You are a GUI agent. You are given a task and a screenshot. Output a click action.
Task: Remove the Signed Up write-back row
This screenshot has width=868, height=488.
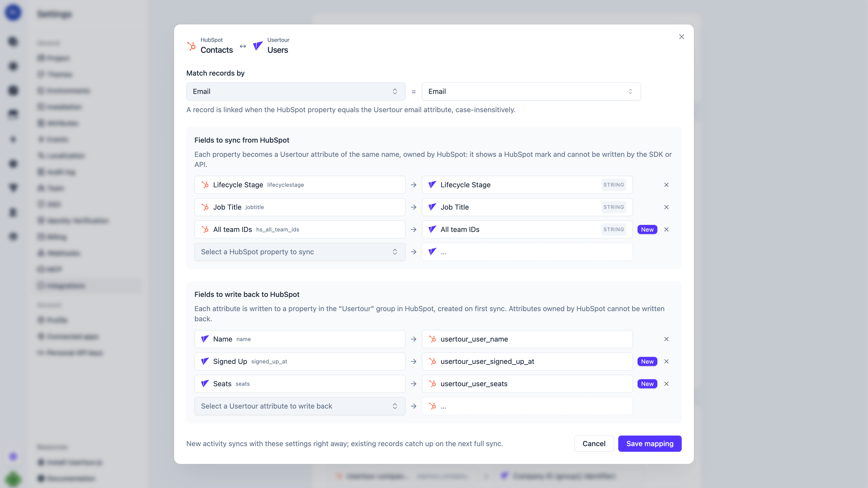coord(666,361)
